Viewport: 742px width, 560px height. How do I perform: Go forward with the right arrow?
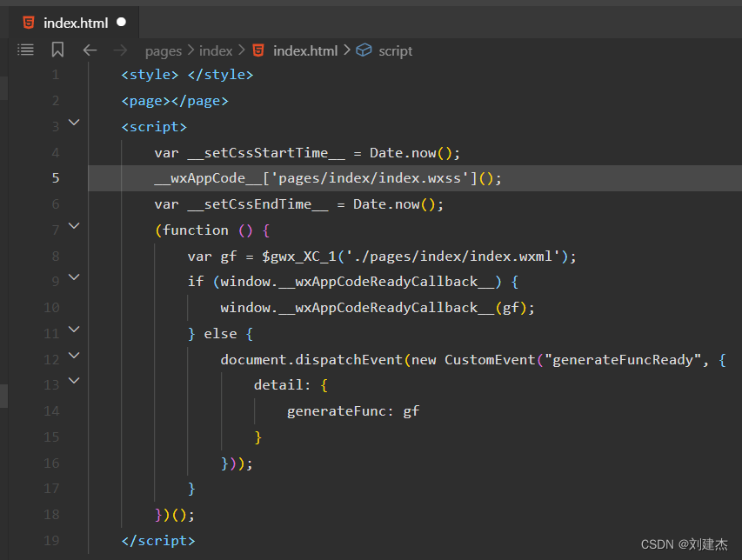[120, 50]
